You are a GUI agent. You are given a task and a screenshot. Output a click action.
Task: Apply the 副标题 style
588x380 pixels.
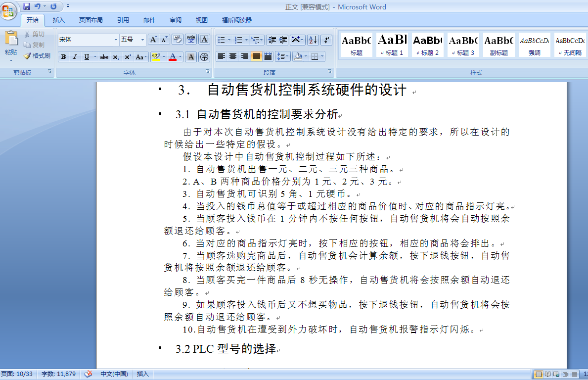(x=499, y=45)
